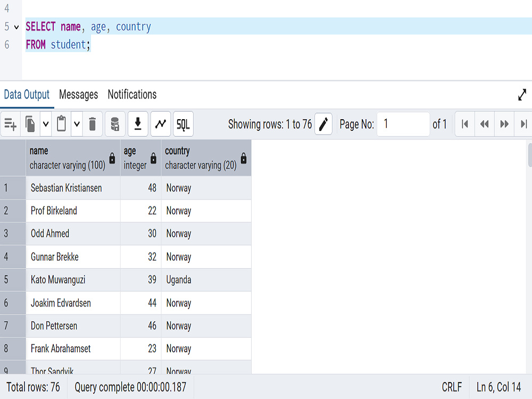Click 'Query complete 00:00:00.187' status text
Screen dimensions: 532x399
[130, 387]
